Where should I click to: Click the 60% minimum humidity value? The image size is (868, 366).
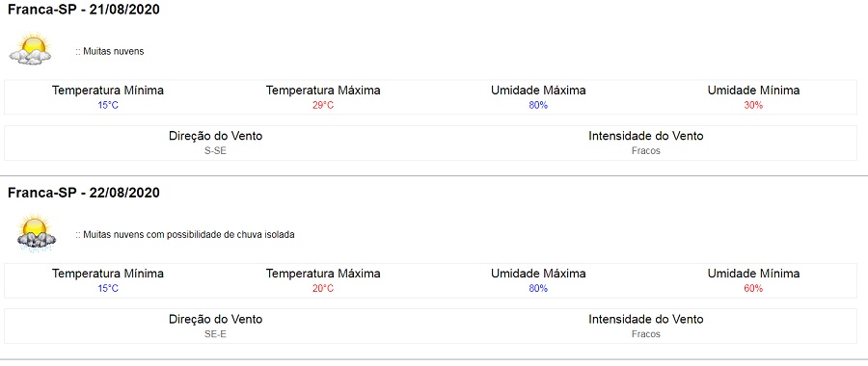pyautogui.click(x=753, y=288)
